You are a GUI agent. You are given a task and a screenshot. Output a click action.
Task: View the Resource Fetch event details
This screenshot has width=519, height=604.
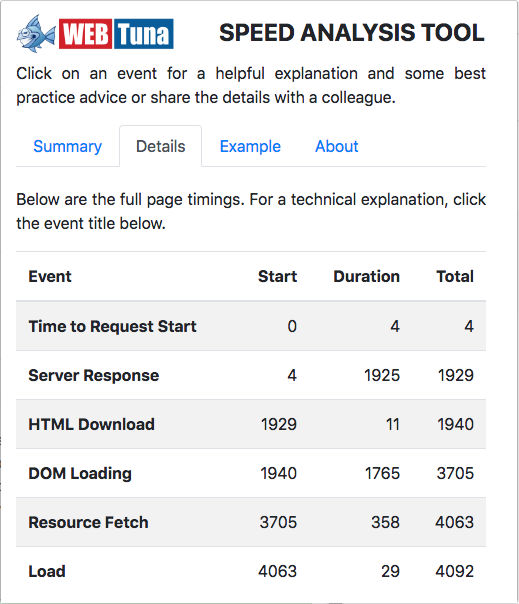coord(89,522)
